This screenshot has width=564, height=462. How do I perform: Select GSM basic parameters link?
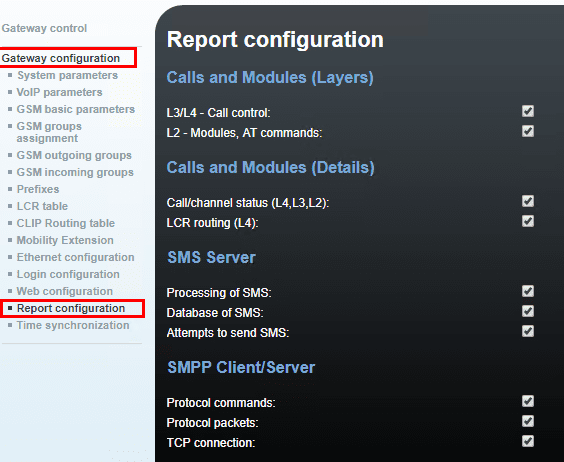[76, 109]
